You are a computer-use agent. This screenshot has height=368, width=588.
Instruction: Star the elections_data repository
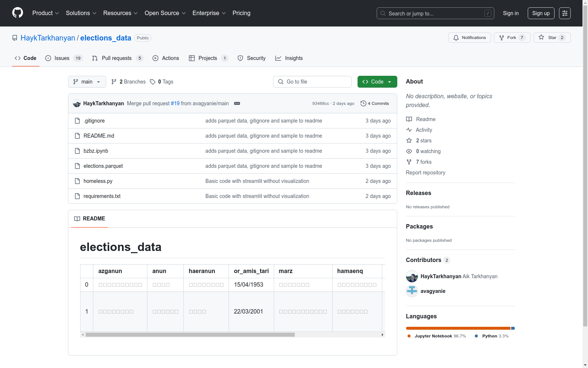point(552,38)
